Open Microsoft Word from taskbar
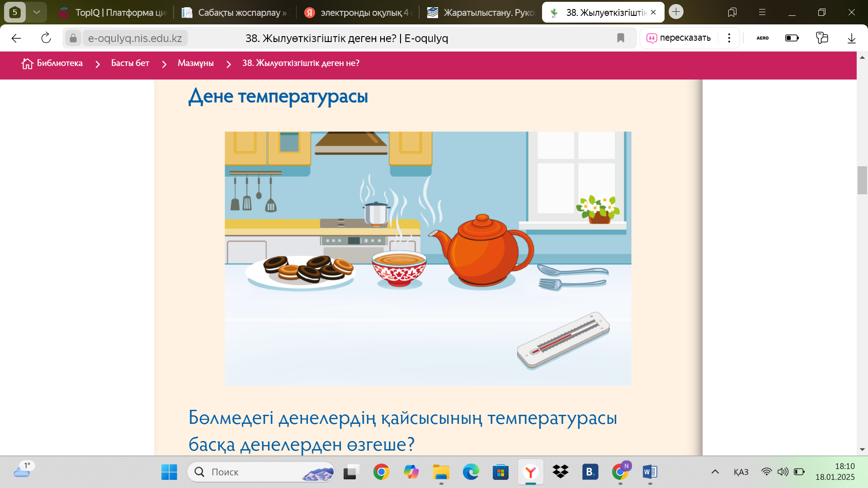 click(650, 472)
